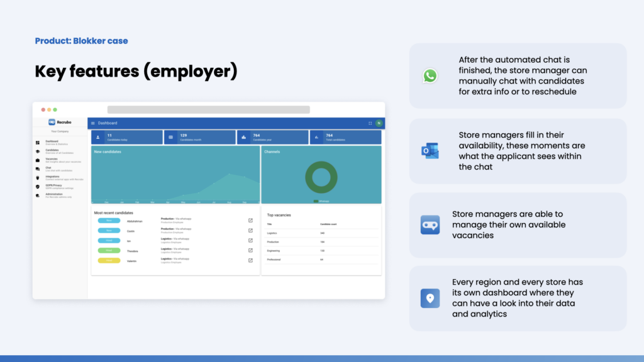
Task: Click the Recrubo logo in the sidebar
Action: 60,122
